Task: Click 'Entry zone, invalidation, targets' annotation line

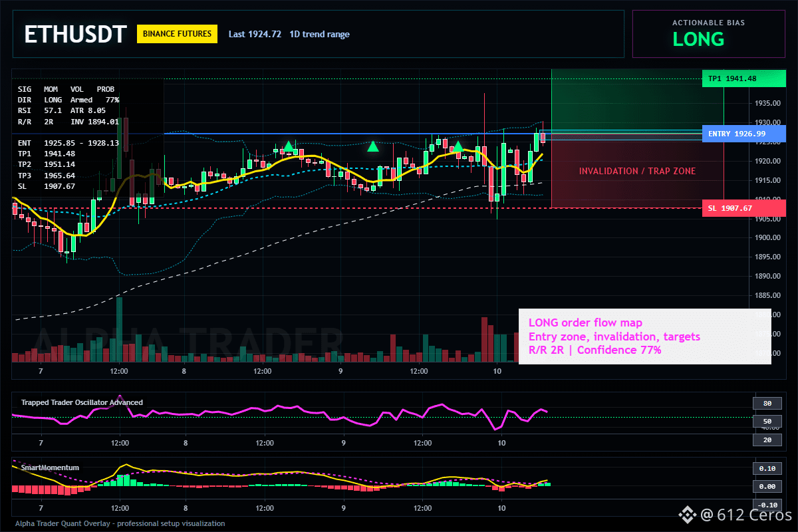Action: [x=614, y=336]
